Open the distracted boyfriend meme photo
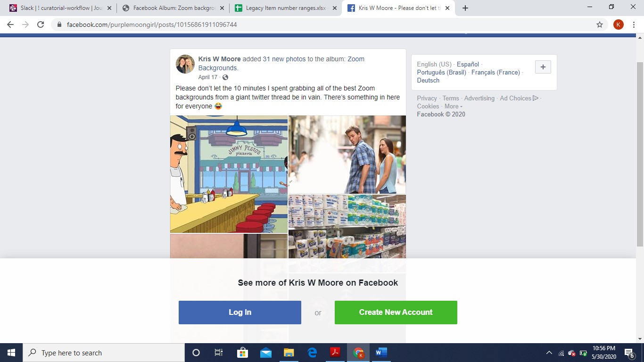This screenshot has width=644, height=362. point(347,155)
